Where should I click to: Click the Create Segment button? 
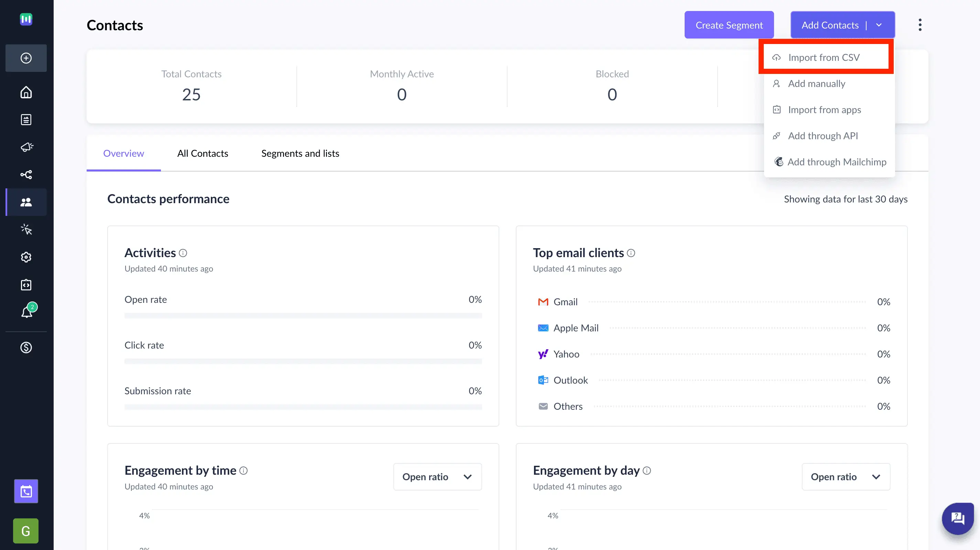(x=729, y=25)
